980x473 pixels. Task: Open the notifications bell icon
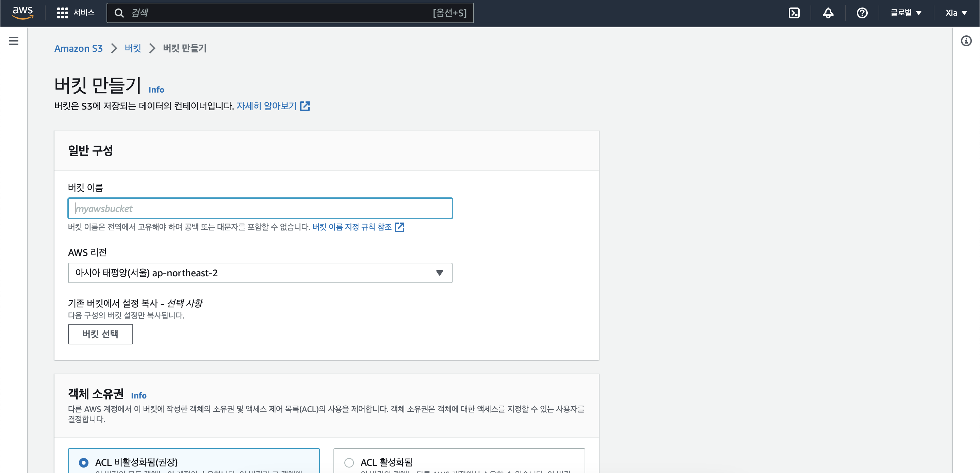coord(828,13)
